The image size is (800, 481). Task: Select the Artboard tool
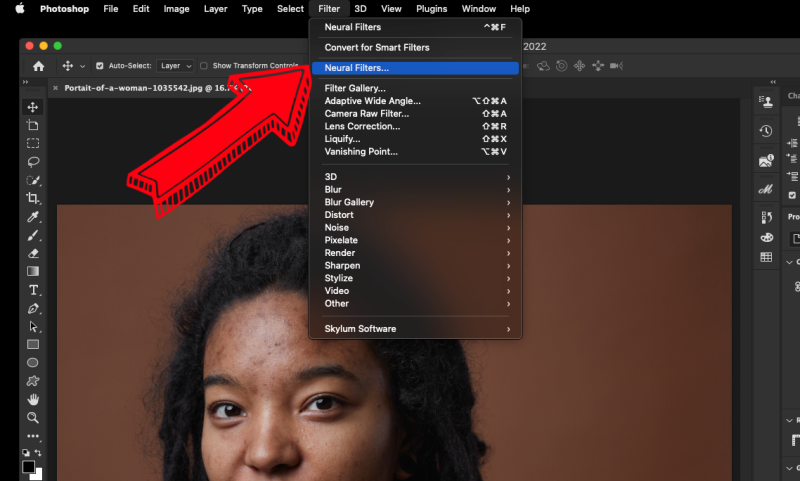click(33, 125)
